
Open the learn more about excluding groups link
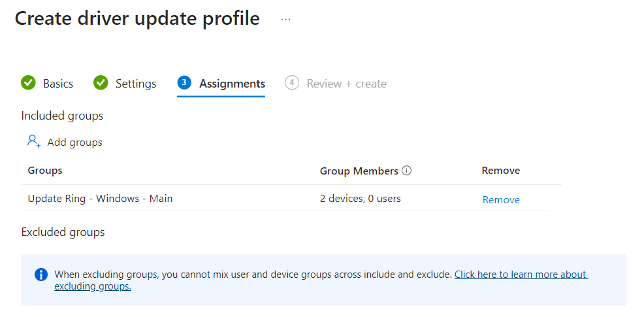pyautogui.click(x=521, y=275)
